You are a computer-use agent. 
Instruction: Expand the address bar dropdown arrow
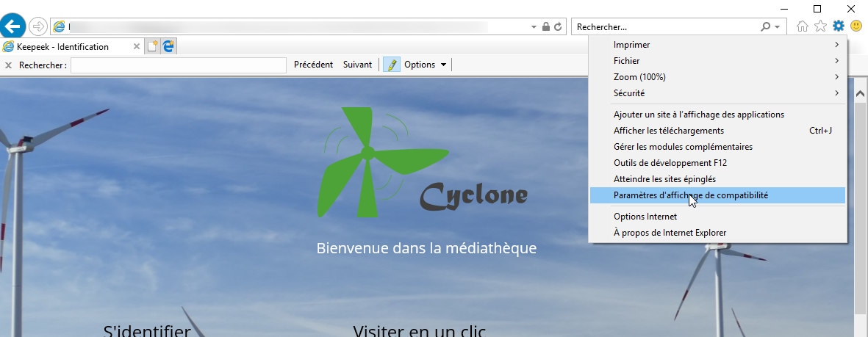[x=534, y=26]
